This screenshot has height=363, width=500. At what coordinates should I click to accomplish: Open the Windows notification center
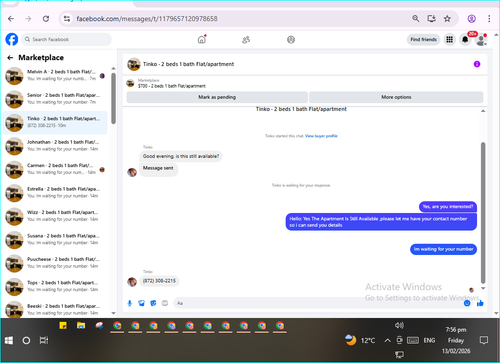coord(484,340)
